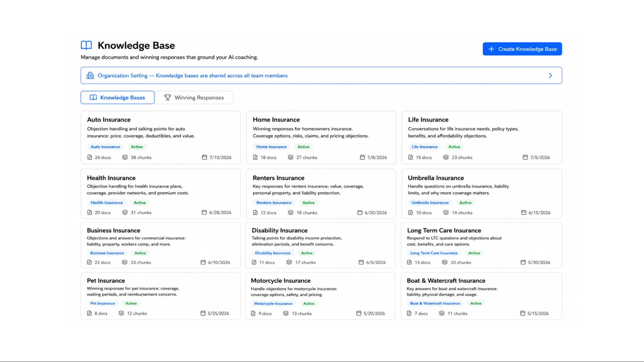Click the blue Home Insurance tag
This screenshot has height=362, width=644.
tap(271, 147)
